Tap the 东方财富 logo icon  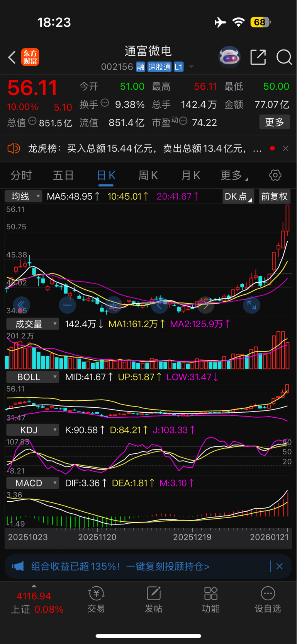coord(30,57)
